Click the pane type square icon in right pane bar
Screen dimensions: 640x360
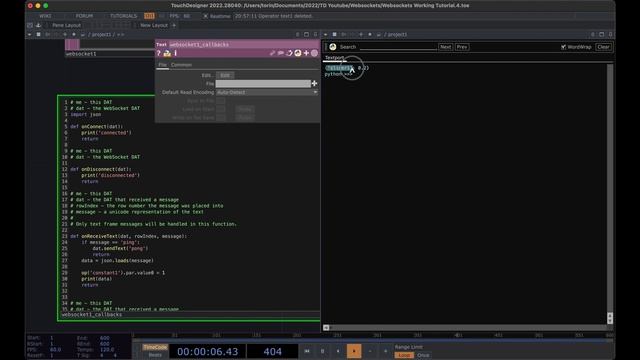pyautogui.click(x=334, y=35)
